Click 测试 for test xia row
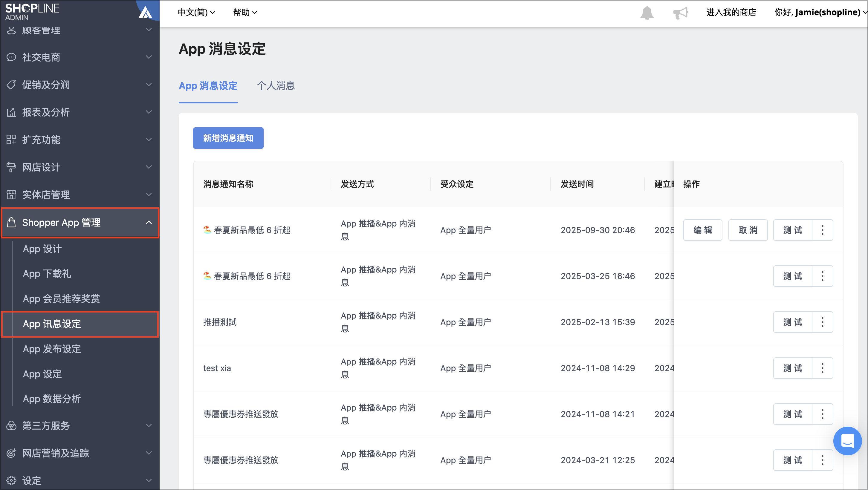Image resolution: width=868 pixels, height=490 pixels. [x=792, y=368]
